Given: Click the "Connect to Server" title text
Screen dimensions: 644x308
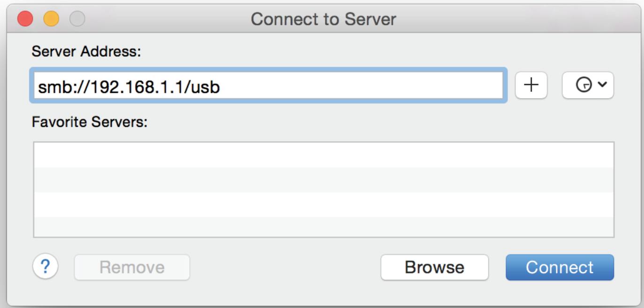Looking at the screenshot, I should click(x=323, y=19).
